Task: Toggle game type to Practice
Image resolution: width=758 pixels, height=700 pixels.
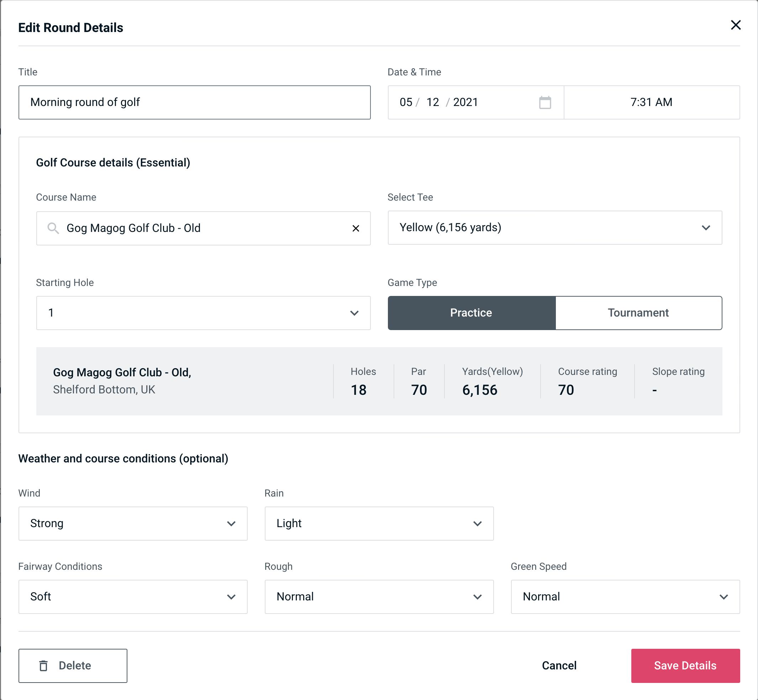Action: pos(471,313)
